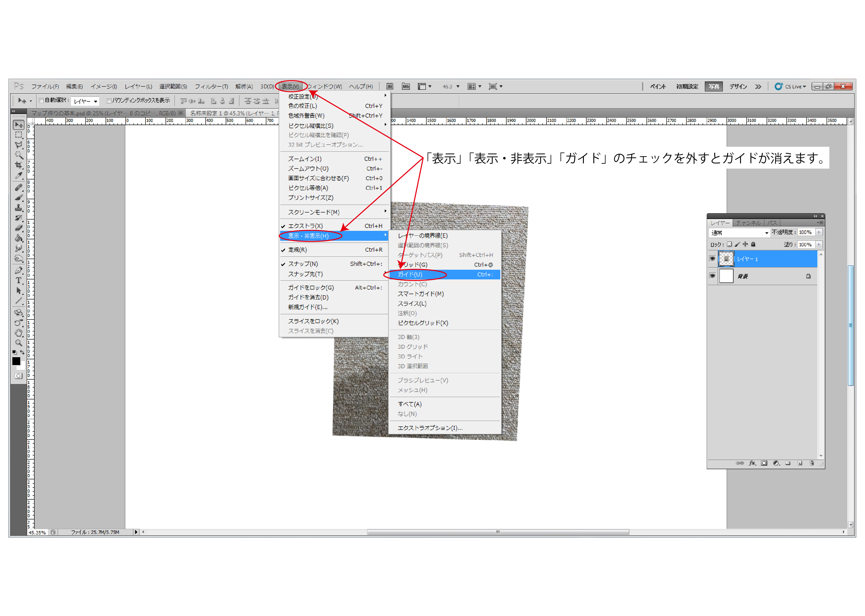Click the delete layer trash icon
Viewport: 865px width, 616px height.
[812, 463]
